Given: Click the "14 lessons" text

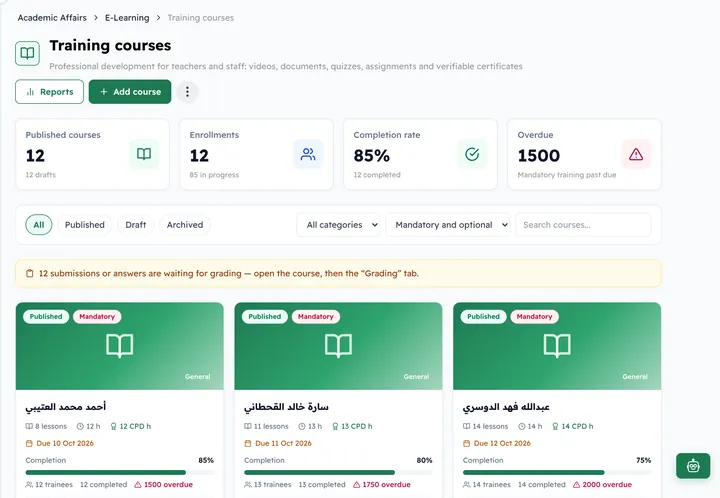Looking at the screenshot, I should (490, 426).
